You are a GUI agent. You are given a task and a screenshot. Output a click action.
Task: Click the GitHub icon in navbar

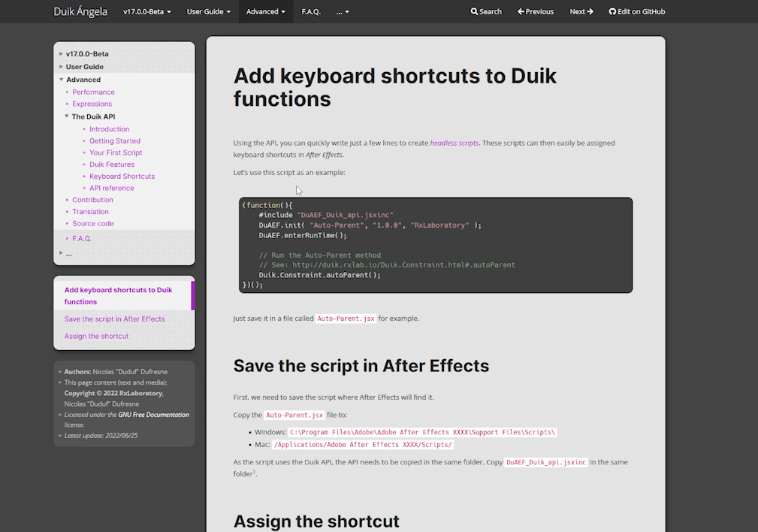pyautogui.click(x=612, y=12)
